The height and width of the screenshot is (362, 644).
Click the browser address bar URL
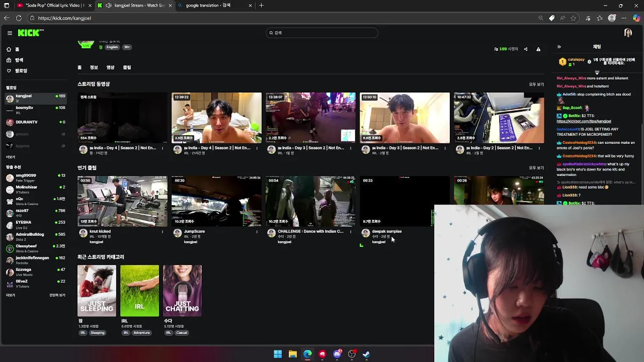(64, 18)
